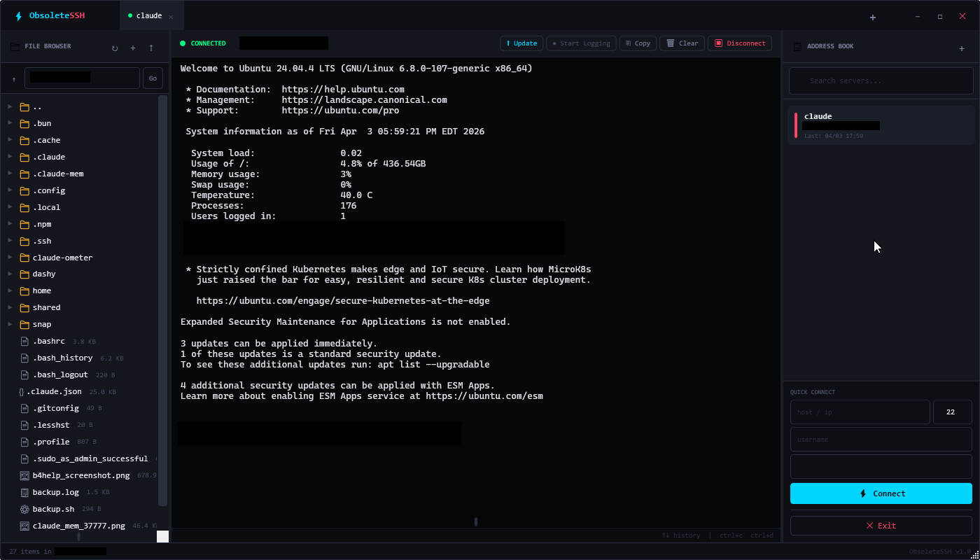Focus the Search servers field
The image size is (980, 560).
[x=881, y=80]
